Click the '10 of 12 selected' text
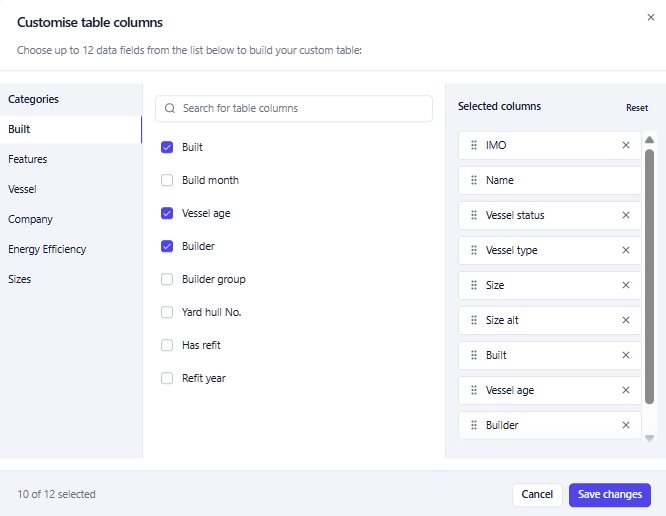 click(56, 494)
